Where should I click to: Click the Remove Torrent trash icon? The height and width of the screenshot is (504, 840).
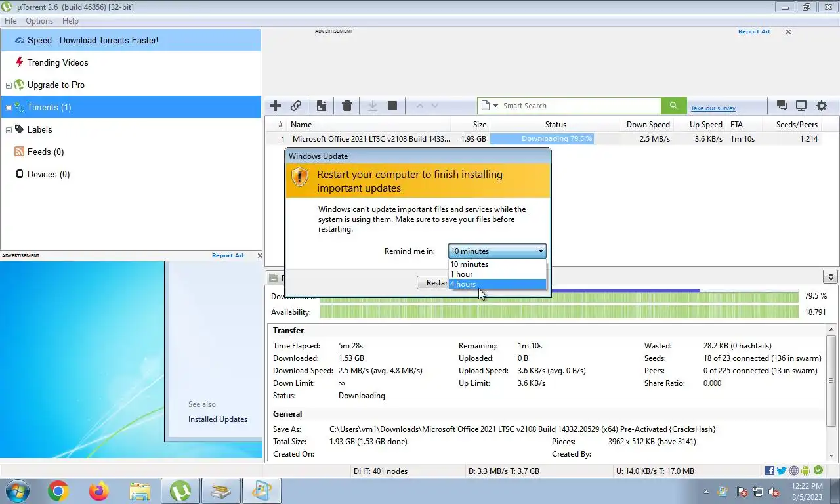(347, 106)
